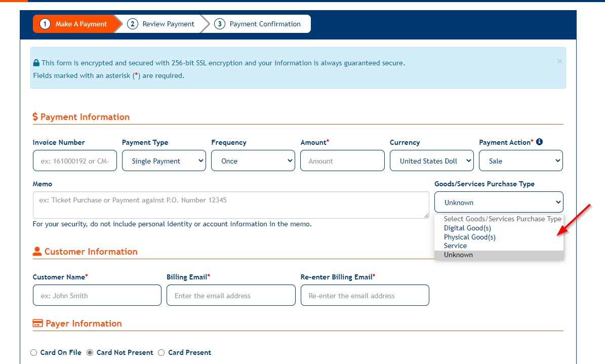Select the Card Not Present option
This screenshot has width=605, height=364.
90,352
